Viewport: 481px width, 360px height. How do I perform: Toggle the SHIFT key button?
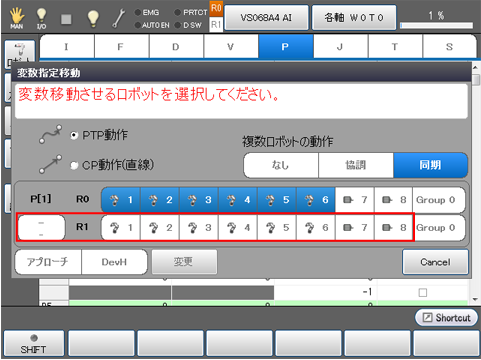pos(34,344)
